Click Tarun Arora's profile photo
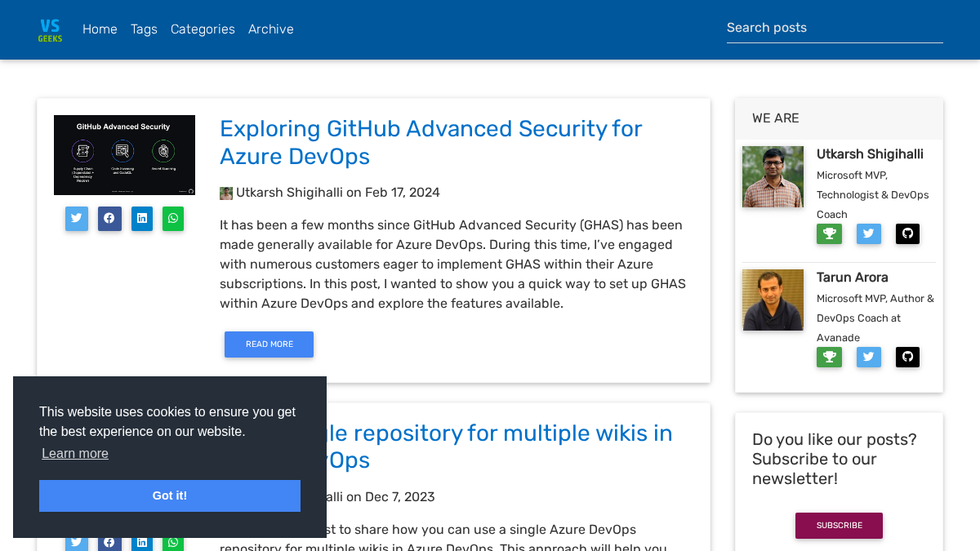The height and width of the screenshot is (551, 980). [773, 300]
